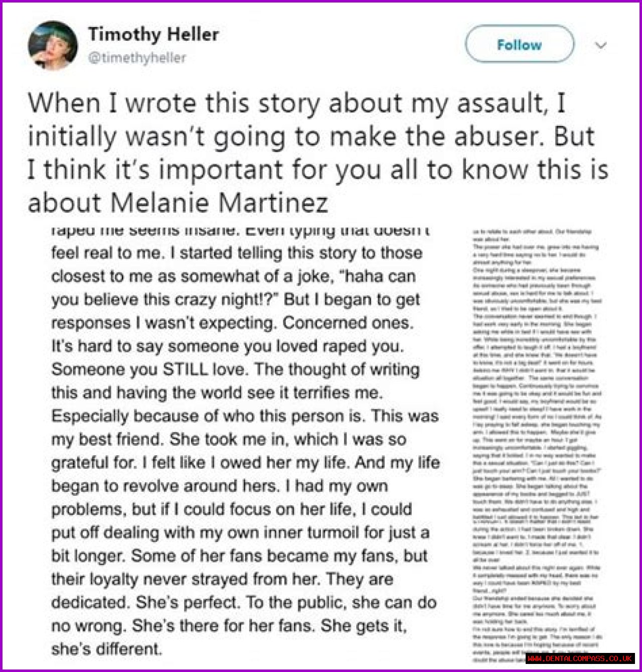Open the chevron menu beside Follow
The width and height of the screenshot is (642, 672).
[x=600, y=46]
